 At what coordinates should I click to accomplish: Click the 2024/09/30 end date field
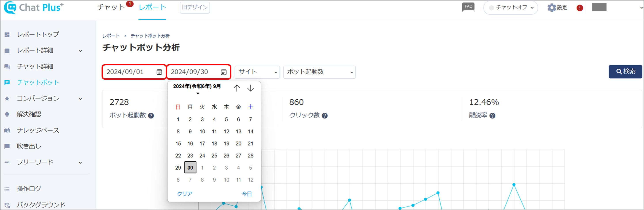(x=198, y=72)
